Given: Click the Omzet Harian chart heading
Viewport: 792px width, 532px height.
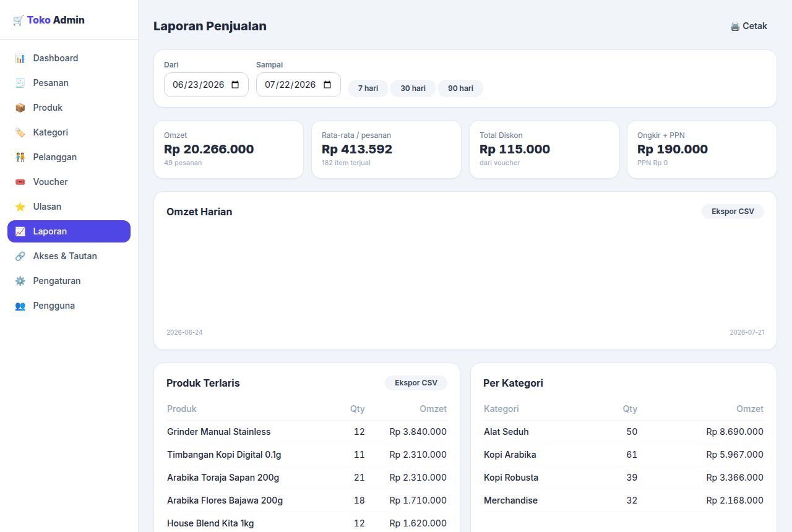Looking at the screenshot, I should click(x=199, y=212).
